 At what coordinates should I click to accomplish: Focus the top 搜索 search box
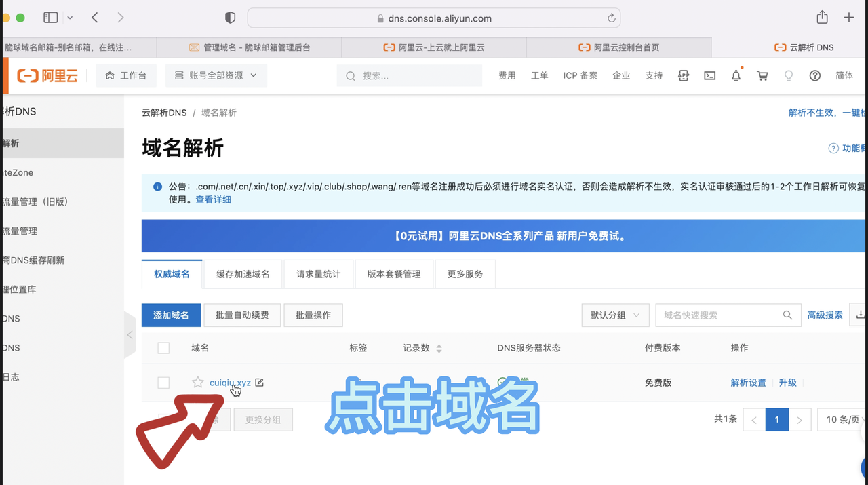tap(409, 75)
